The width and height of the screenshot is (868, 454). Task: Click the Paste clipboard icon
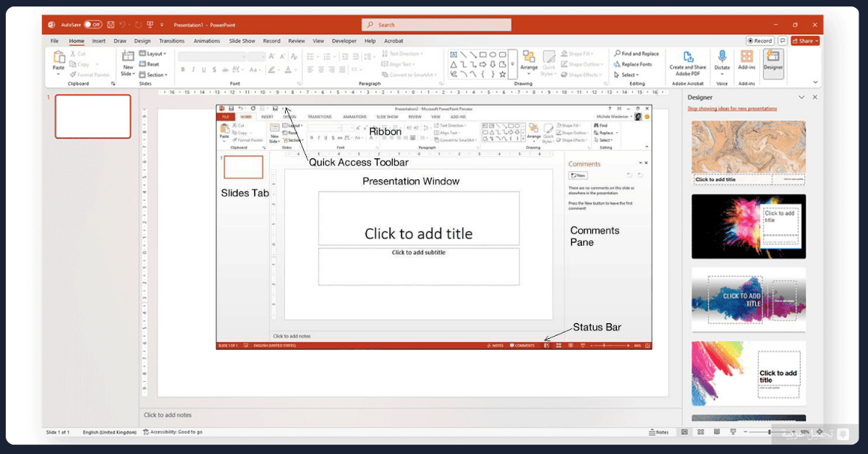[59, 58]
